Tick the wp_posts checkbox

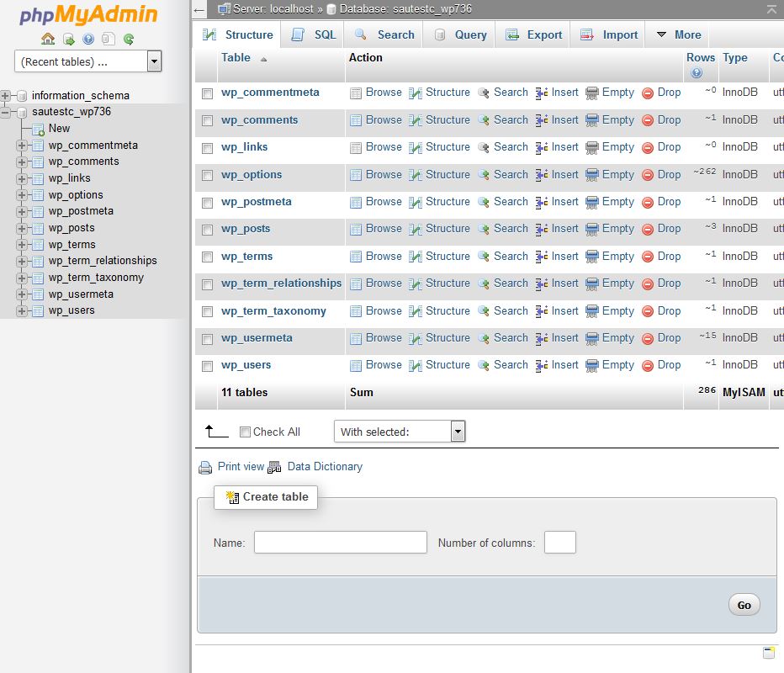[207, 230]
